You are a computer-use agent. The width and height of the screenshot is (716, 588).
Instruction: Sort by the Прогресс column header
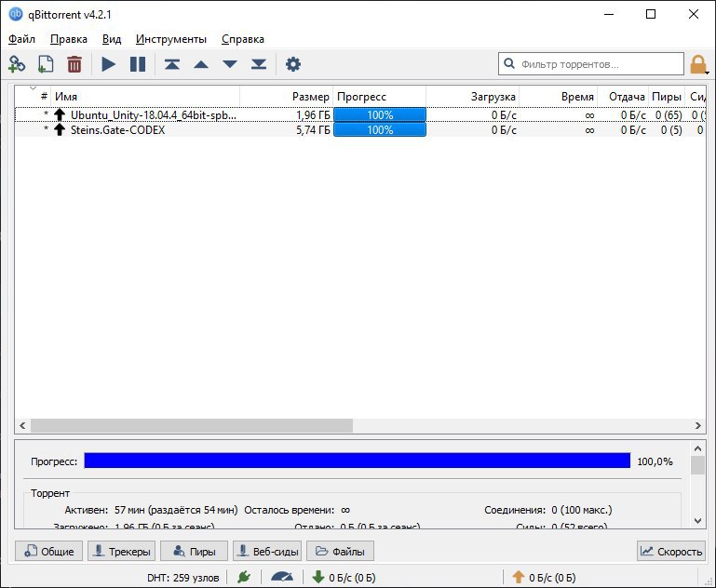coord(380,96)
